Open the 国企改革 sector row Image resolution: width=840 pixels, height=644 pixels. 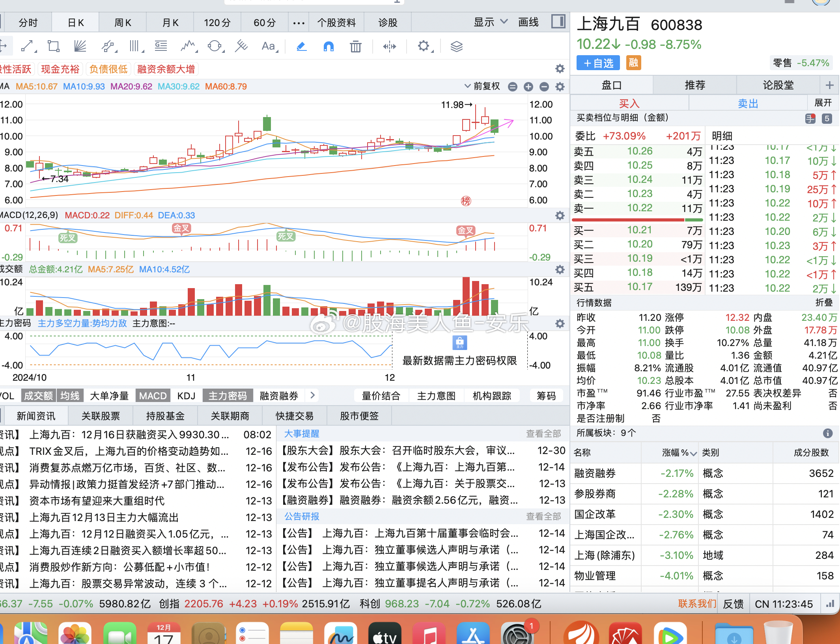[705, 514]
